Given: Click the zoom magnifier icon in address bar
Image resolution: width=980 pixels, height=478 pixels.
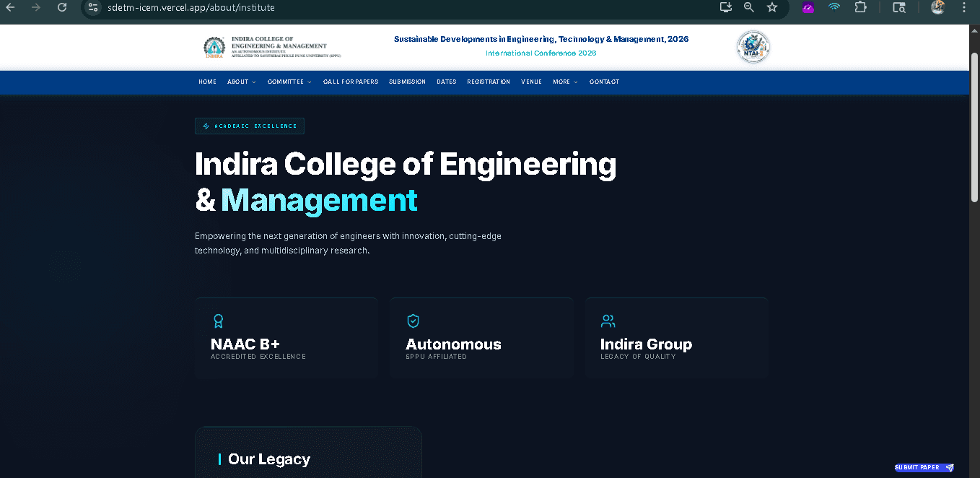Looking at the screenshot, I should pos(749,7).
